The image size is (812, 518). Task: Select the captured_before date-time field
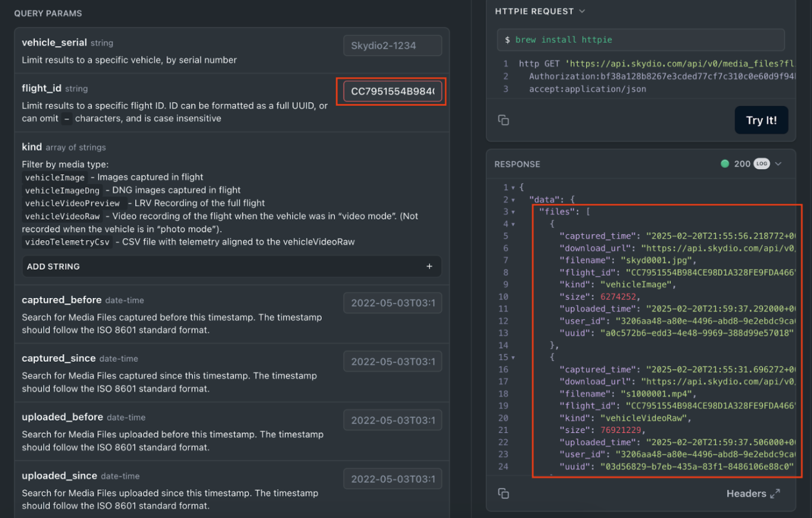tap(392, 303)
